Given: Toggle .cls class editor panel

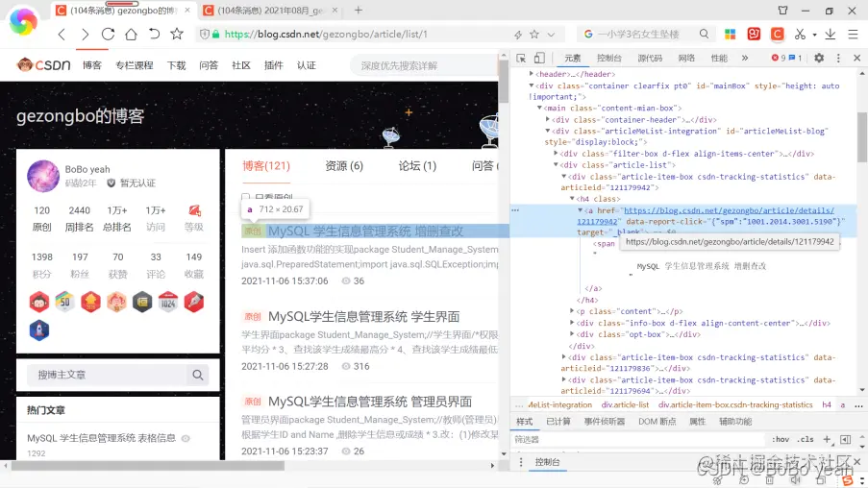Looking at the screenshot, I should [x=806, y=439].
